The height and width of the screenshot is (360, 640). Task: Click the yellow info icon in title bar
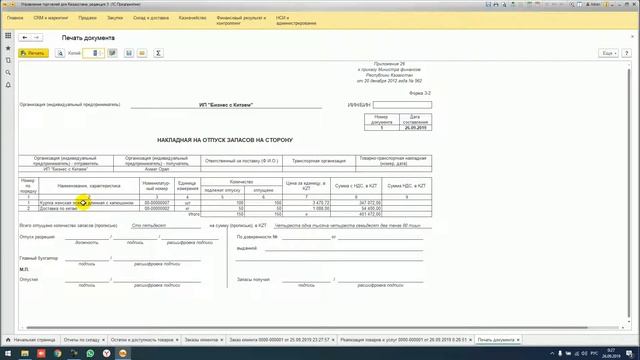click(x=606, y=4)
